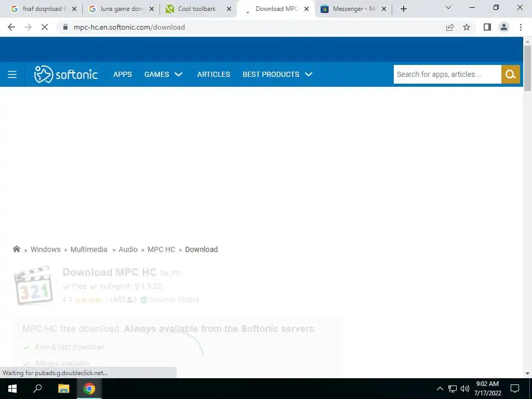Viewport: 532px width, 399px height.
Task: Close the luna game download tab
Action: tap(152, 9)
